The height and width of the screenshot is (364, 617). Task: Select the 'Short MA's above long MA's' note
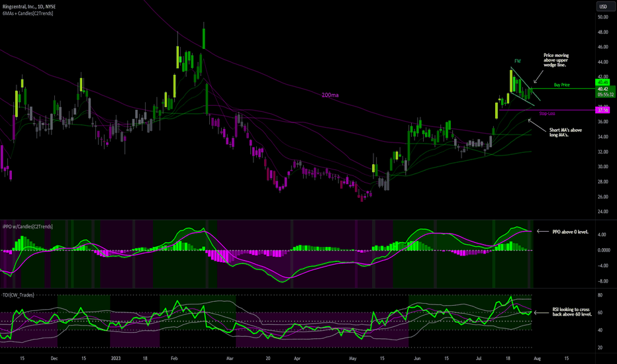[565, 132]
